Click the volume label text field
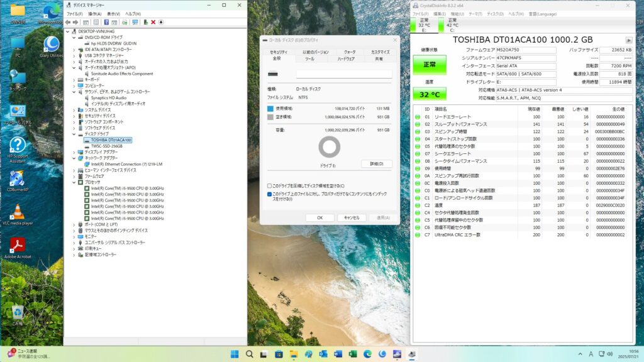This screenshot has width=644, height=362. coord(343,74)
